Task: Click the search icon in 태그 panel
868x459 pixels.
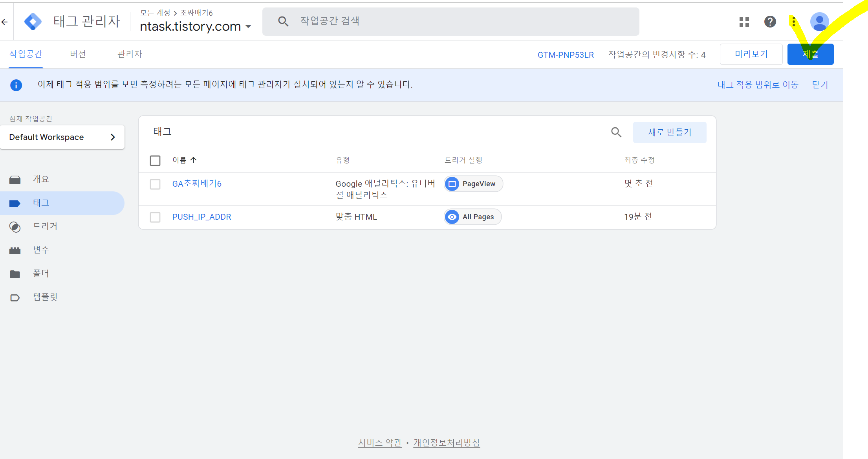Action: click(x=616, y=132)
